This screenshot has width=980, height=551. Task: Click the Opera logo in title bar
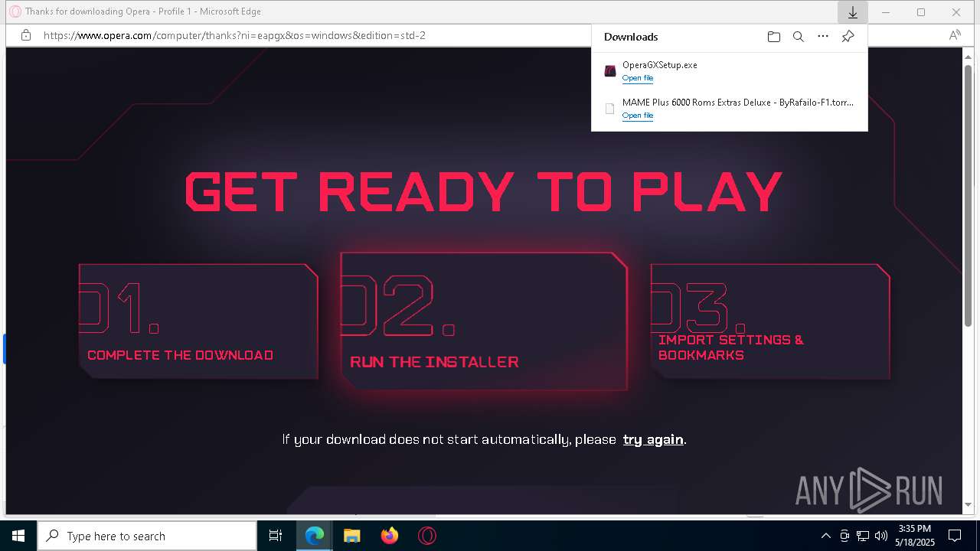point(15,11)
